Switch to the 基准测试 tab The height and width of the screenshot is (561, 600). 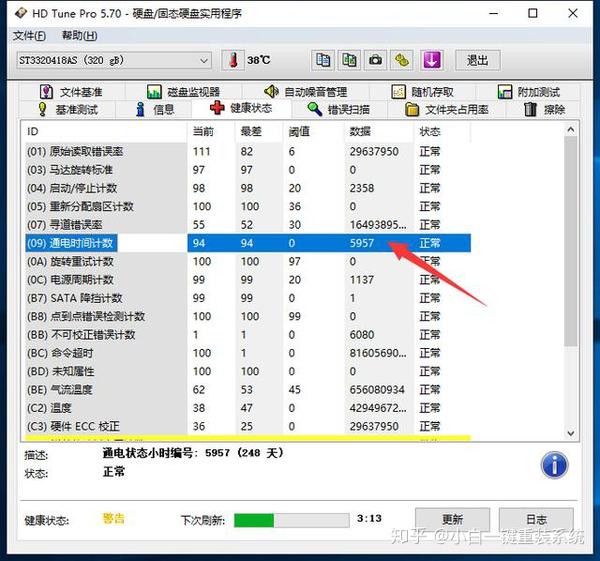pyautogui.click(x=68, y=109)
